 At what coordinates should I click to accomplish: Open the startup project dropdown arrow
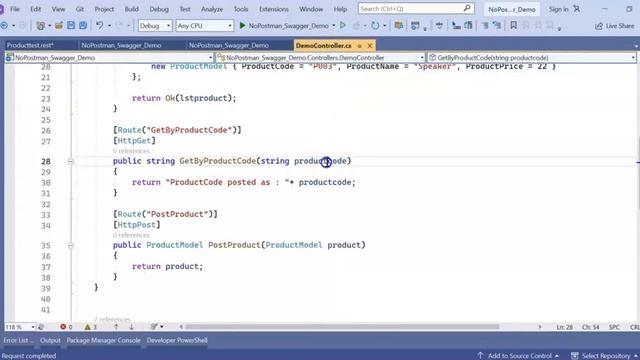click(333, 26)
